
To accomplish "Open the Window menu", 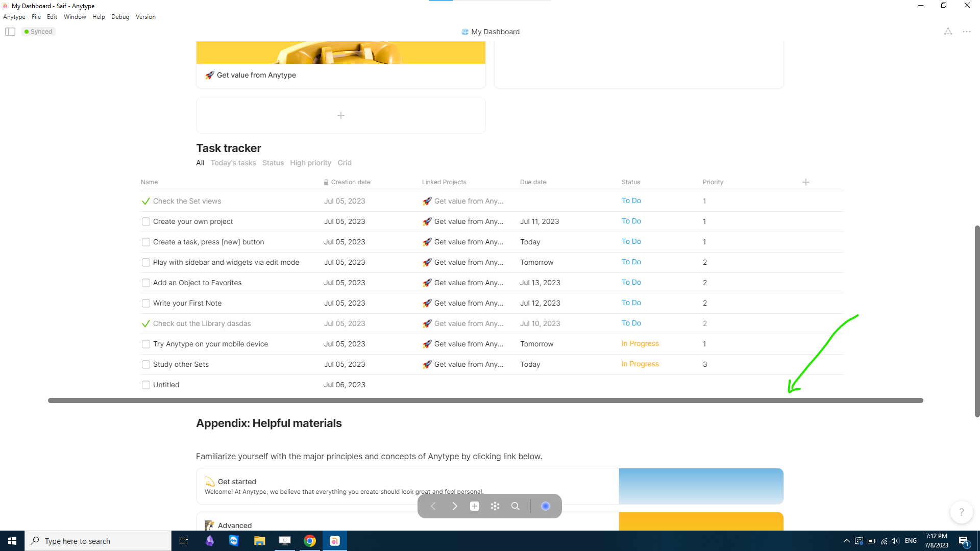I will pyautogui.click(x=75, y=17).
